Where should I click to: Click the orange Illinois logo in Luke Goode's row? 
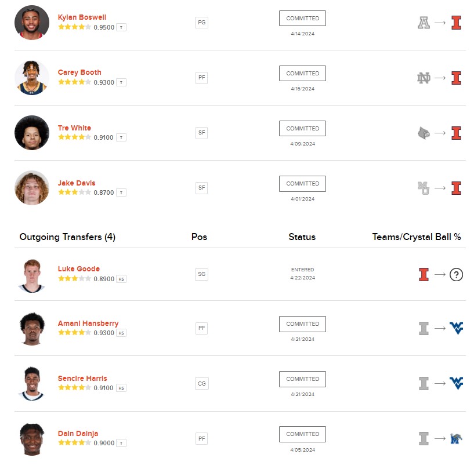click(424, 275)
